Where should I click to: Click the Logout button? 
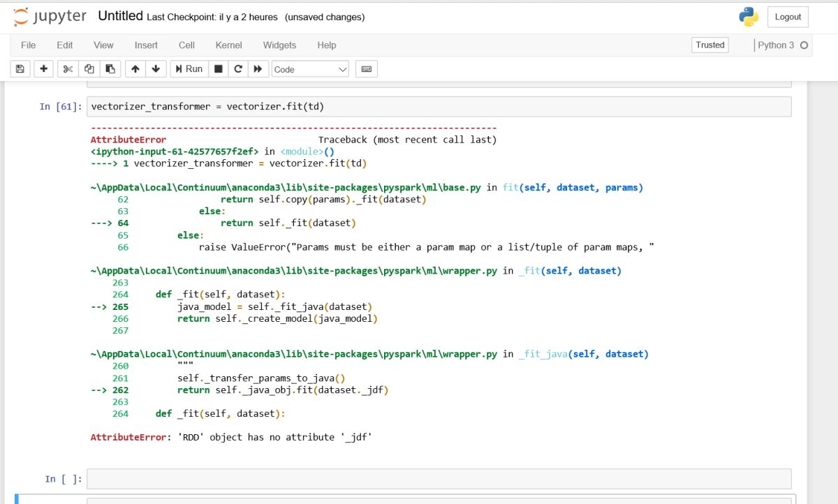(788, 17)
